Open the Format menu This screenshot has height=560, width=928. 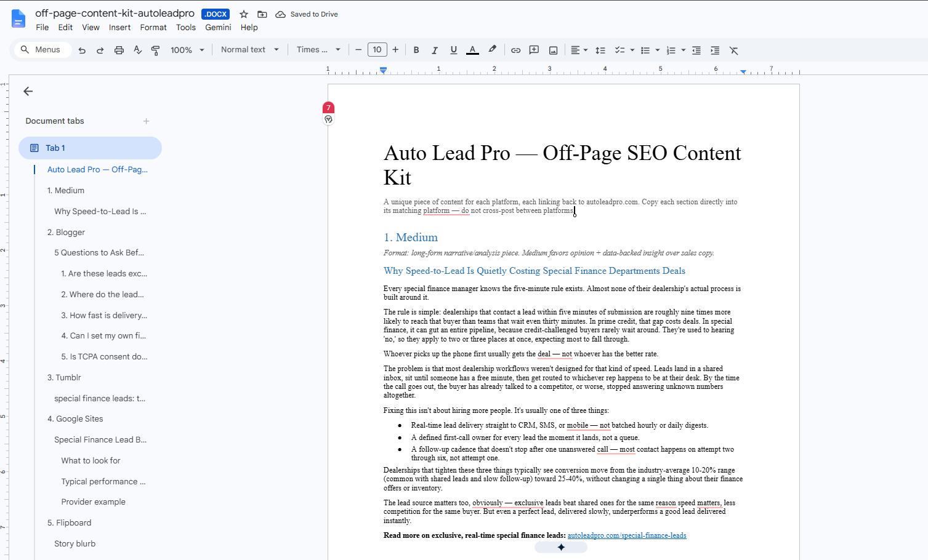[153, 27]
